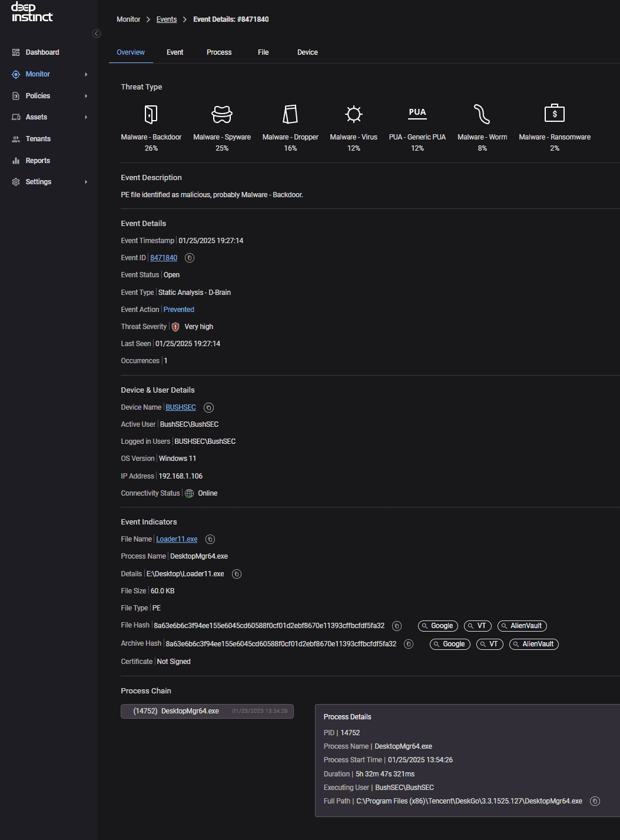Click the Generic PUA icon
Viewport: 620px width, 840px height.
point(417,112)
